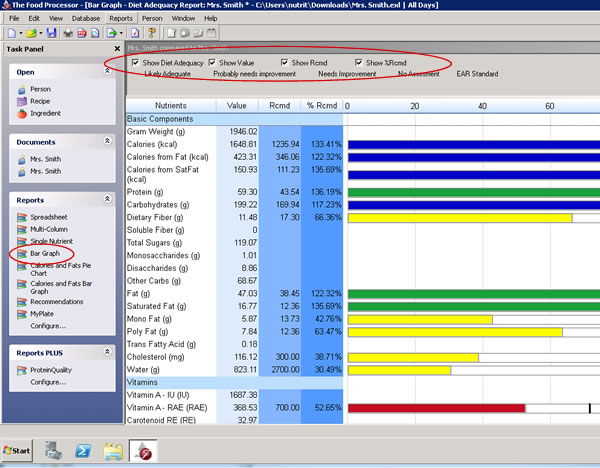
Task: Collapse the Reports PLUS section
Action: click(108, 353)
